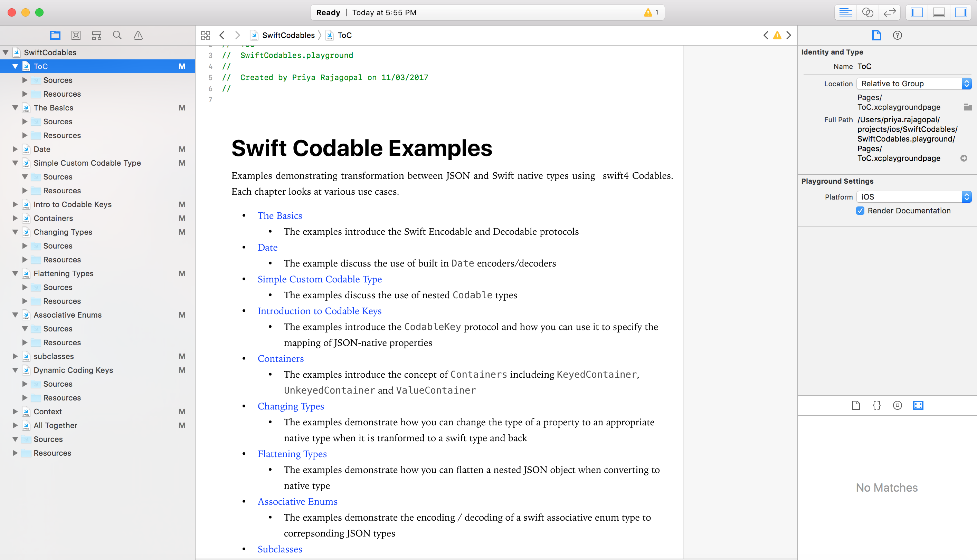Open The Basics link

click(x=280, y=216)
